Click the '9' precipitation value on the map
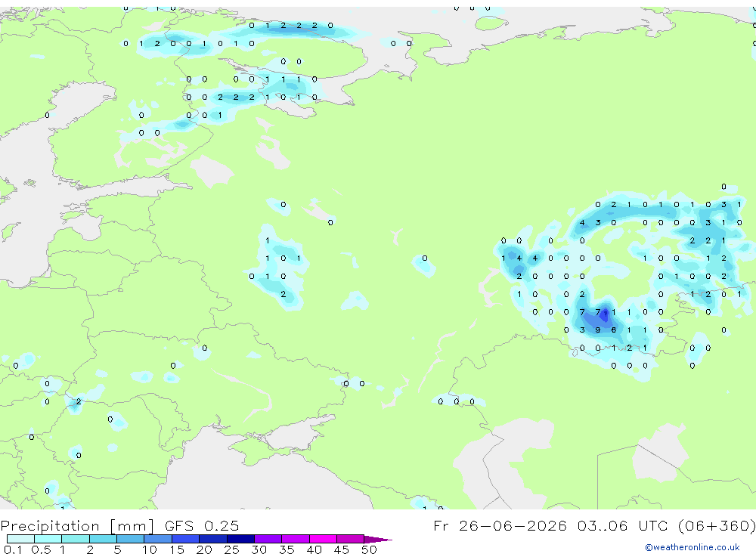The width and height of the screenshot is (756, 554). tap(598, 330)
